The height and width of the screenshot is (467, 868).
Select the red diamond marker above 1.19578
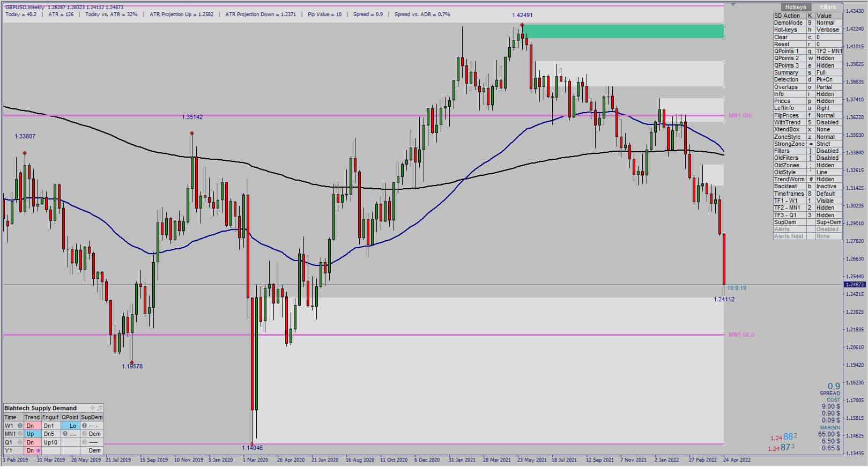[132, 362]
